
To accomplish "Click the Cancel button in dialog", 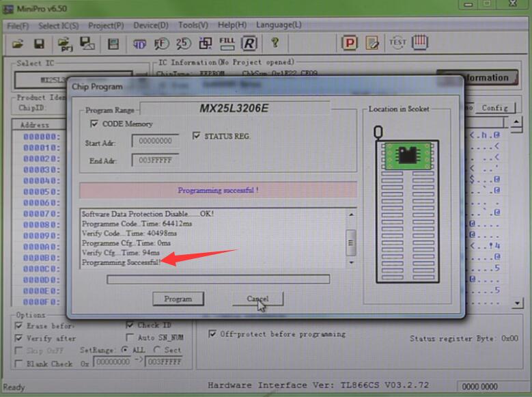I will [x=257, y=299].
